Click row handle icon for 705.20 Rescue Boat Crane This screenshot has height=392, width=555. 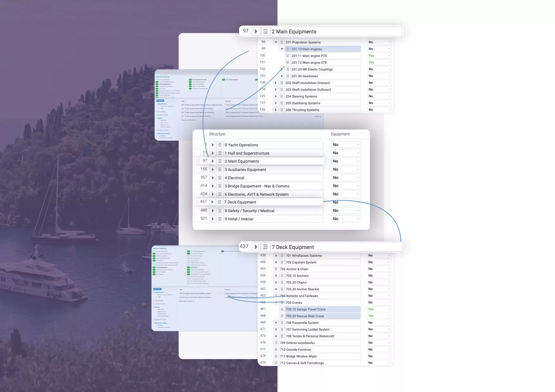(x=282, y=316)
